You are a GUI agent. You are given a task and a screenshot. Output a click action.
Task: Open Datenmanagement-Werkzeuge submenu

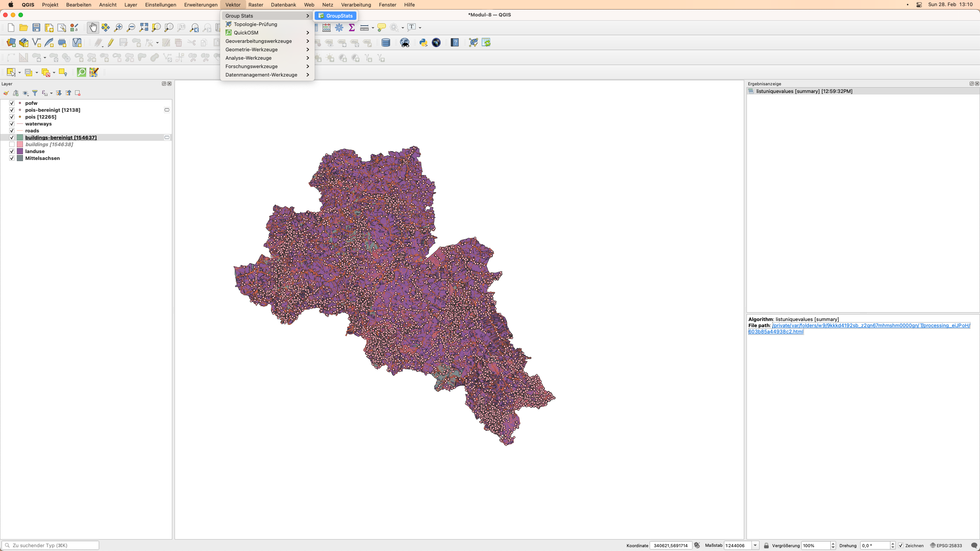261,75
